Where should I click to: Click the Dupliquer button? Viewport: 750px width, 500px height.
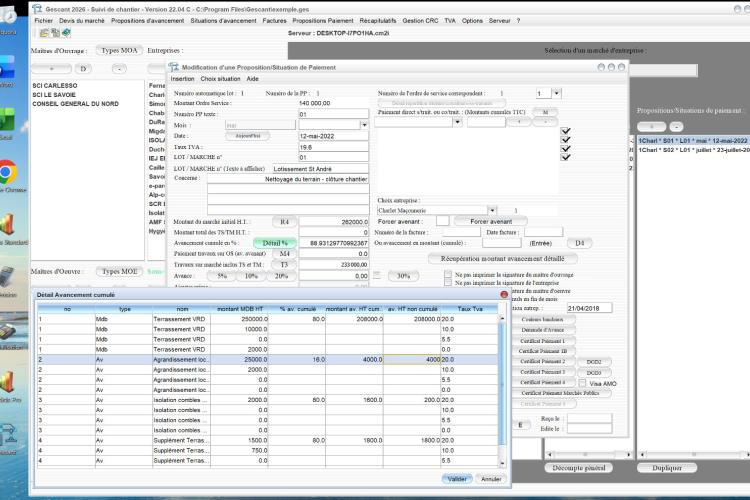click(667, 468)
